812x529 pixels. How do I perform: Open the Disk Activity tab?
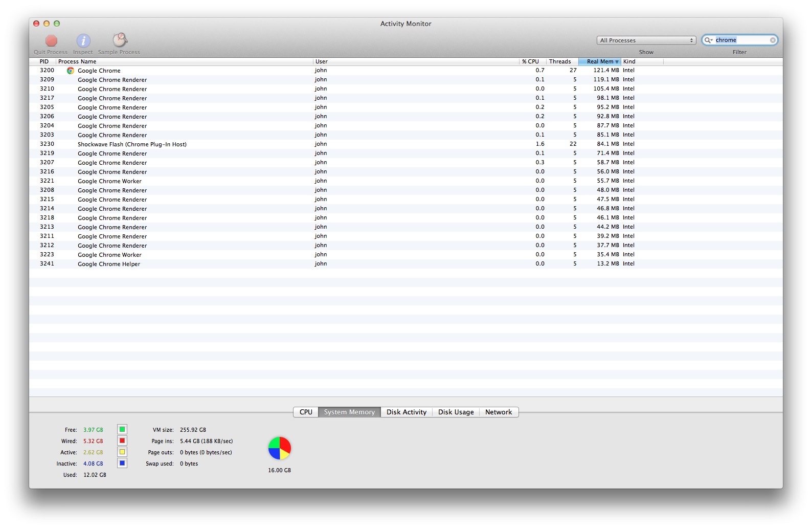(407, 412)
